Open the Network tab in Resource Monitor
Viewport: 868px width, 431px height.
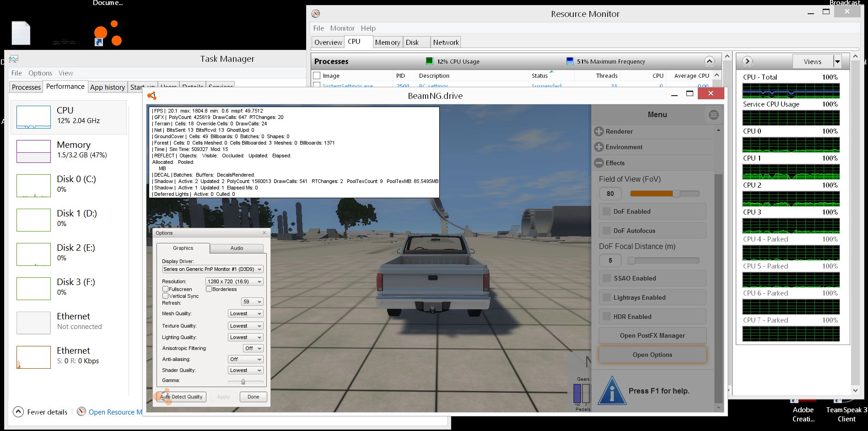point(446,42)
